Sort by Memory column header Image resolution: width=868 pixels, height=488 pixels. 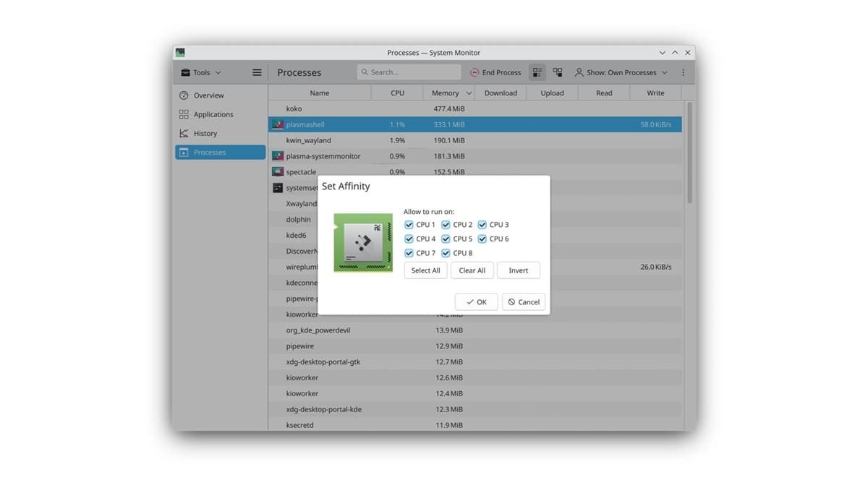[449, 93]
